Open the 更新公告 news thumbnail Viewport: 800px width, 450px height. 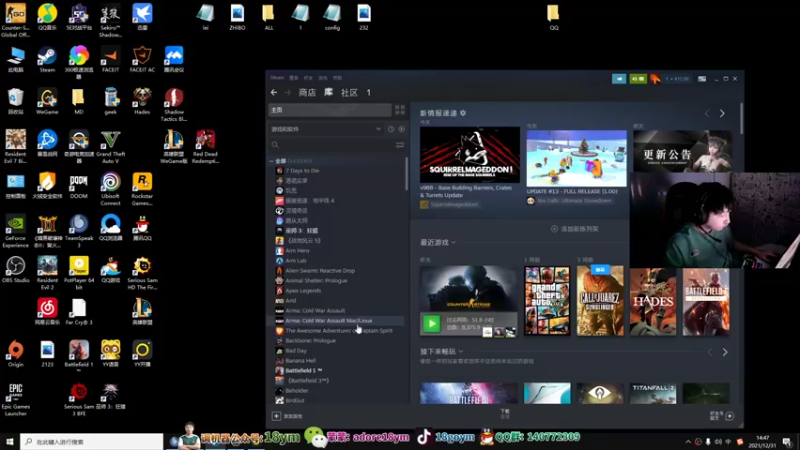(x=682, y=151)
